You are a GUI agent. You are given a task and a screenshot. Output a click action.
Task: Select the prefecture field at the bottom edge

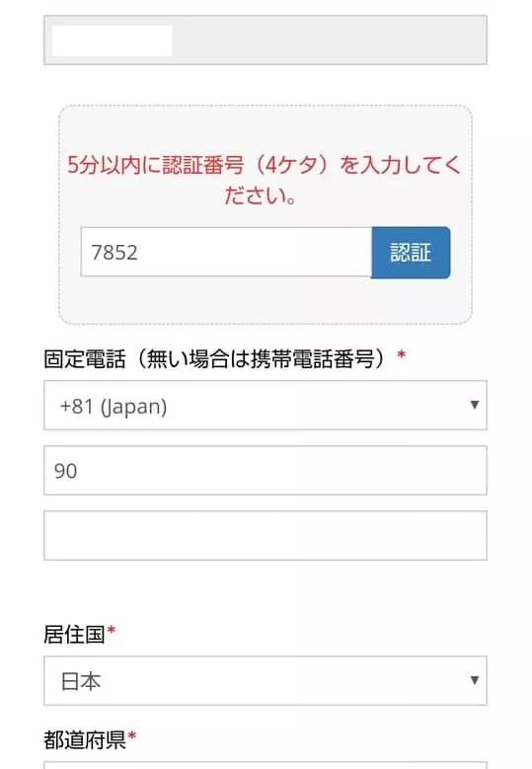tap(266, 765)
